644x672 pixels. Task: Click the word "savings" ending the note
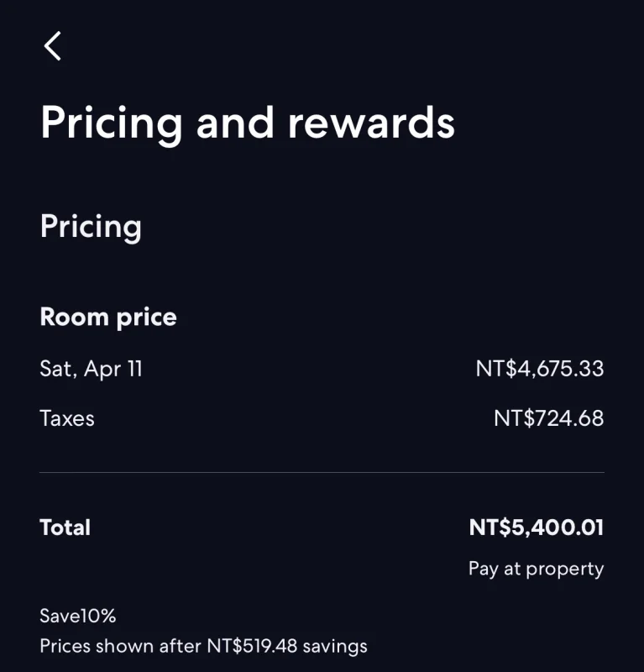click(x=335, y=646)
